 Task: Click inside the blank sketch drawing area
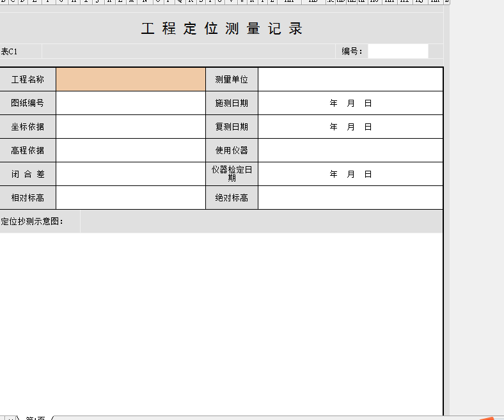(221, 320)
